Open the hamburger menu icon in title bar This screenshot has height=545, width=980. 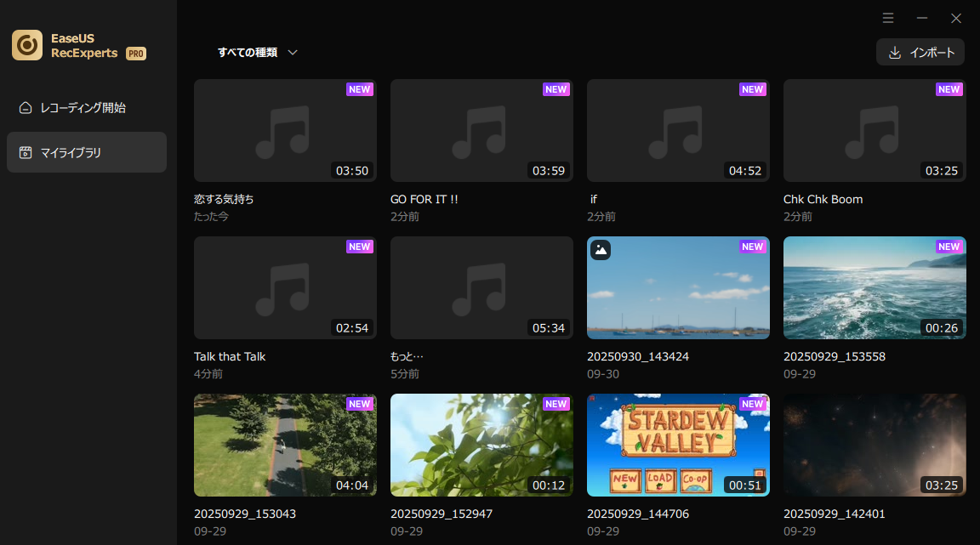888,18
